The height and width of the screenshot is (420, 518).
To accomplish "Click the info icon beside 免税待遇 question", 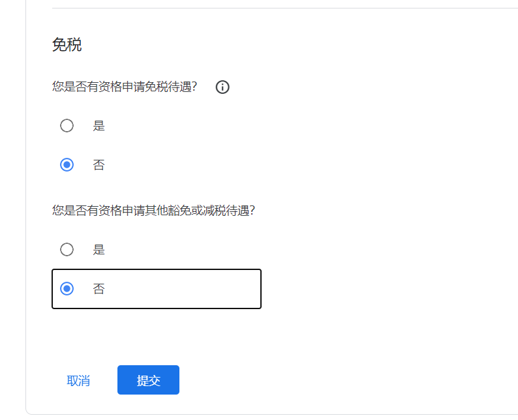I will 222,87.
